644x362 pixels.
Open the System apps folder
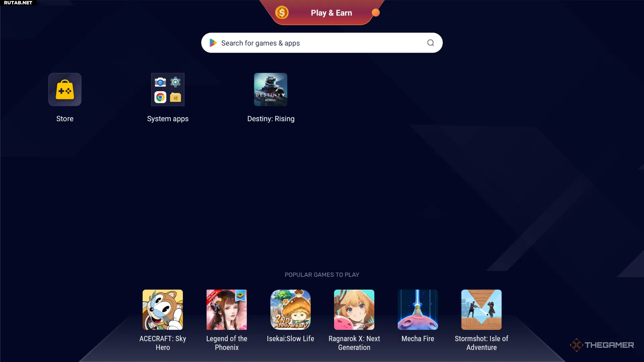coord(168,89)
